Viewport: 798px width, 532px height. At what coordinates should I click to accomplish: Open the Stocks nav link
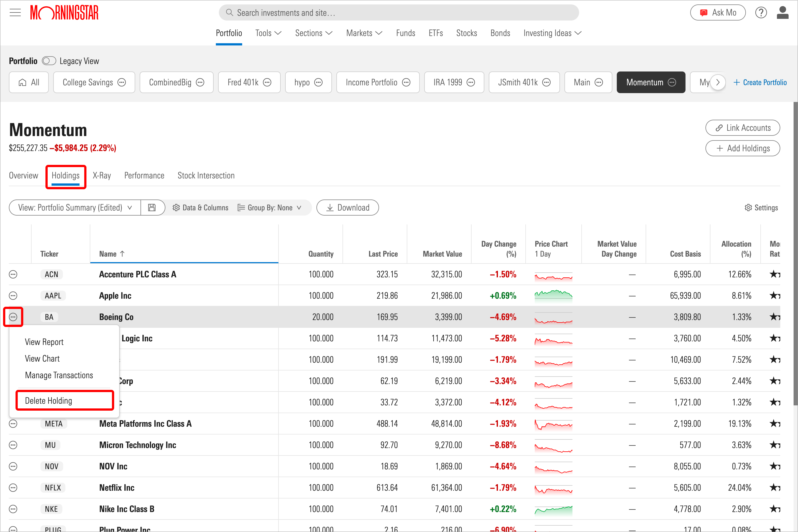point(467,33)
